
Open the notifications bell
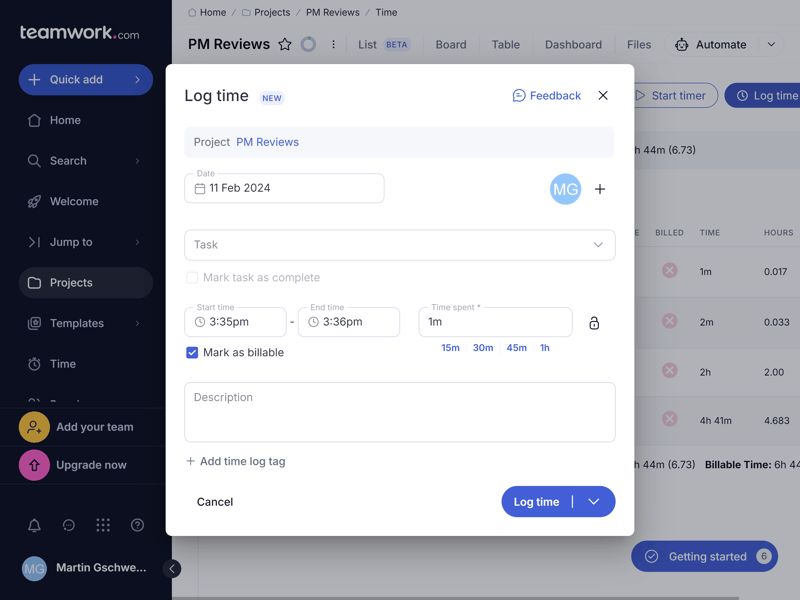34,525
